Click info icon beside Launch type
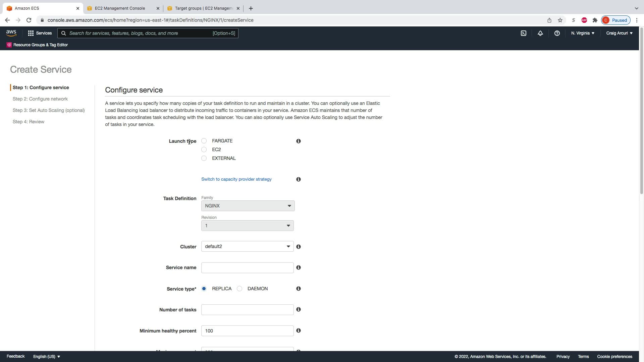644x362 pixels. click(298, 141)
